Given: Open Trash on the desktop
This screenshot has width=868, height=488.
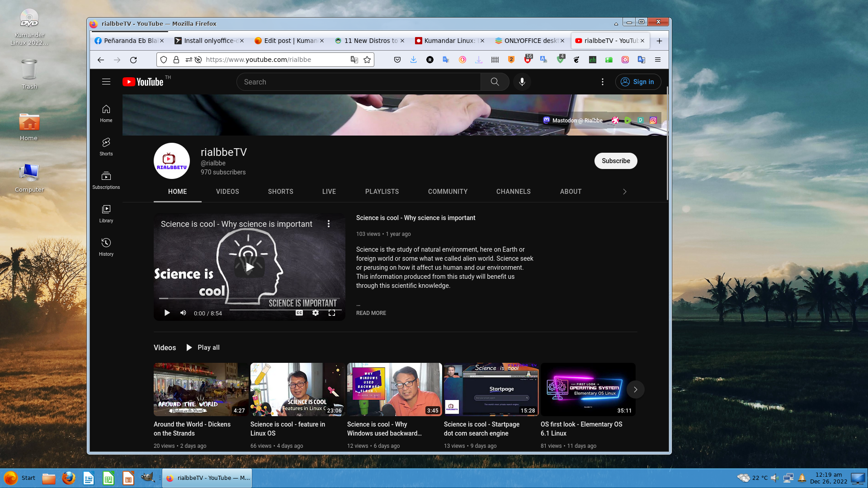Looking at the screenshot, I should click(29, 74).
